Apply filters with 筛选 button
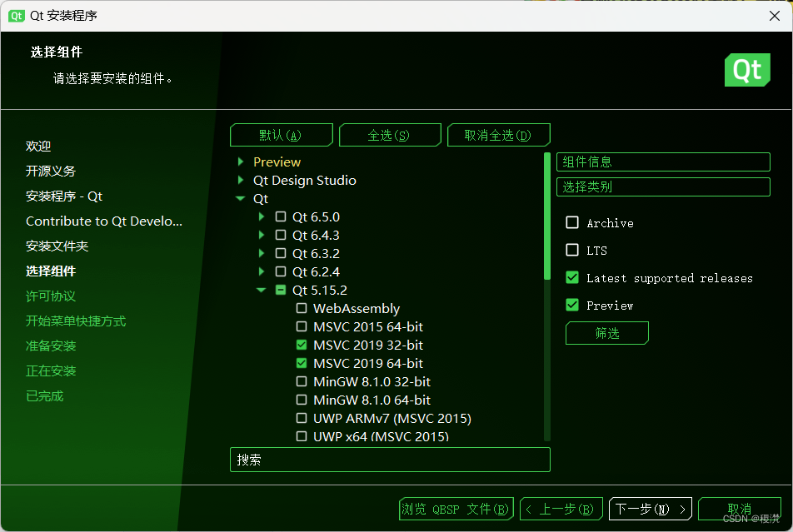 607,333
